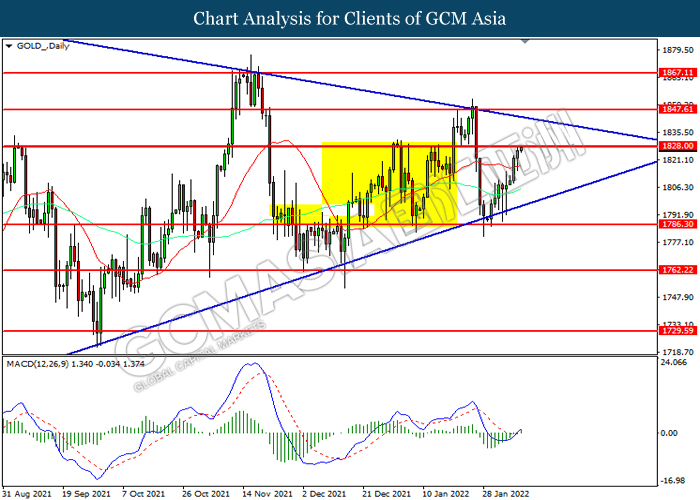Viewport: 700px width, 500px height.
Task: Click the 14 Nov 2021 date label
Action: pos(266,494)
